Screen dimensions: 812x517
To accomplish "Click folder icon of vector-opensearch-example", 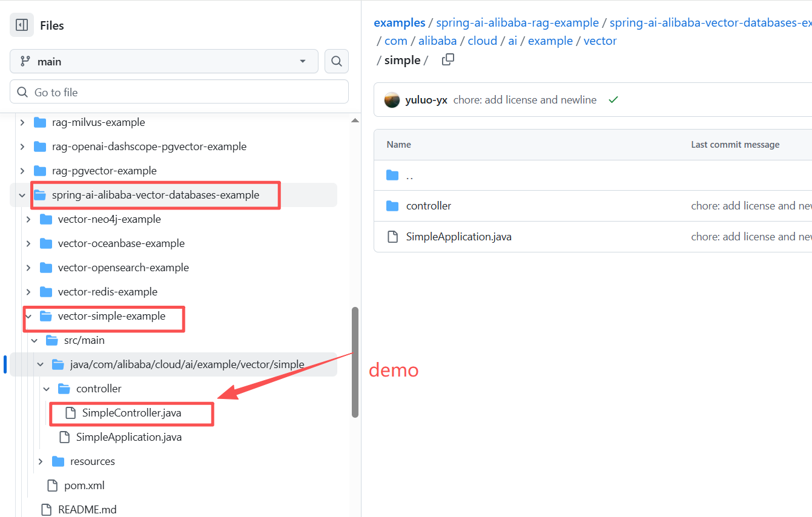I will 46,268.
